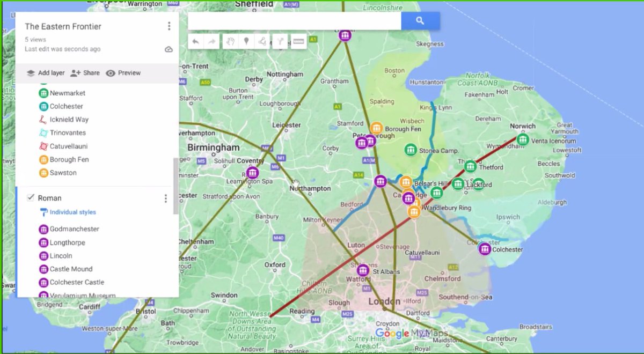This screenshot has width=644, height=354.
Task: Select the Icknield Way line item
Action: click(x=69, y=120)
